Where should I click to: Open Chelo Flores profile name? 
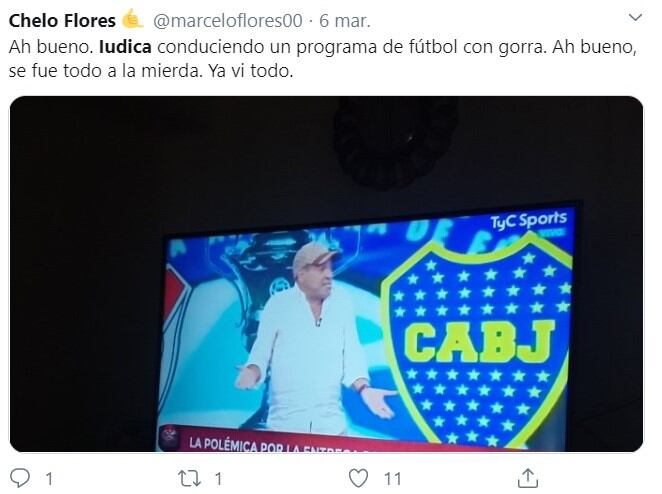coord(62,20)
